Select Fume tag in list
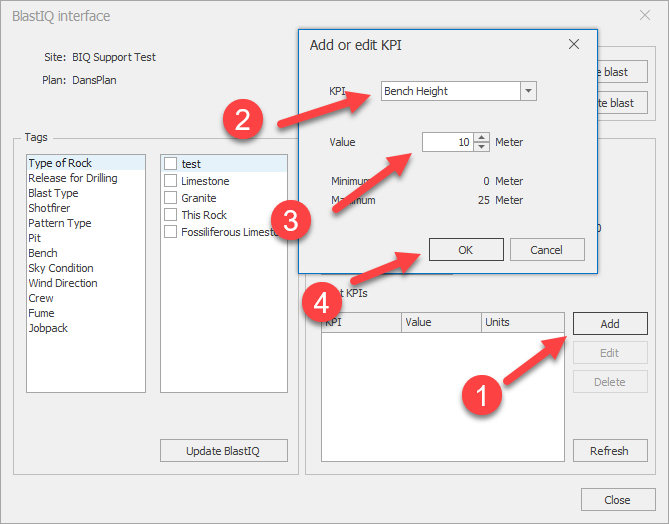The height and width of the screenshot is (524, 669). pyautogui.click(x=86, y=313)
